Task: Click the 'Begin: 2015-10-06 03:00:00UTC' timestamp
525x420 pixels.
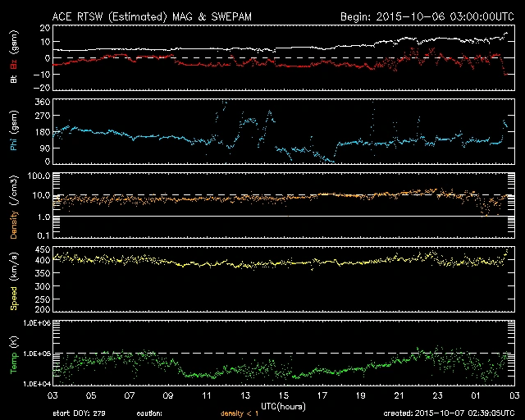Action: [x=427, y=16]
